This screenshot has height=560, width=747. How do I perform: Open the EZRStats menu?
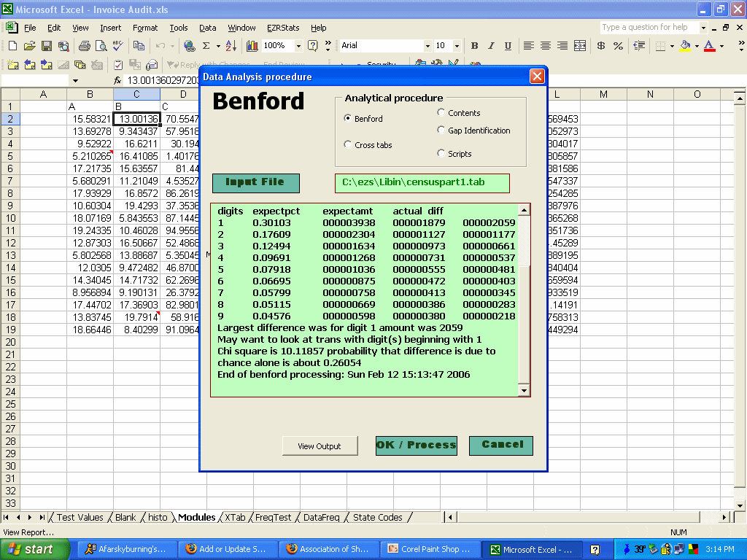tap(283, 28)
